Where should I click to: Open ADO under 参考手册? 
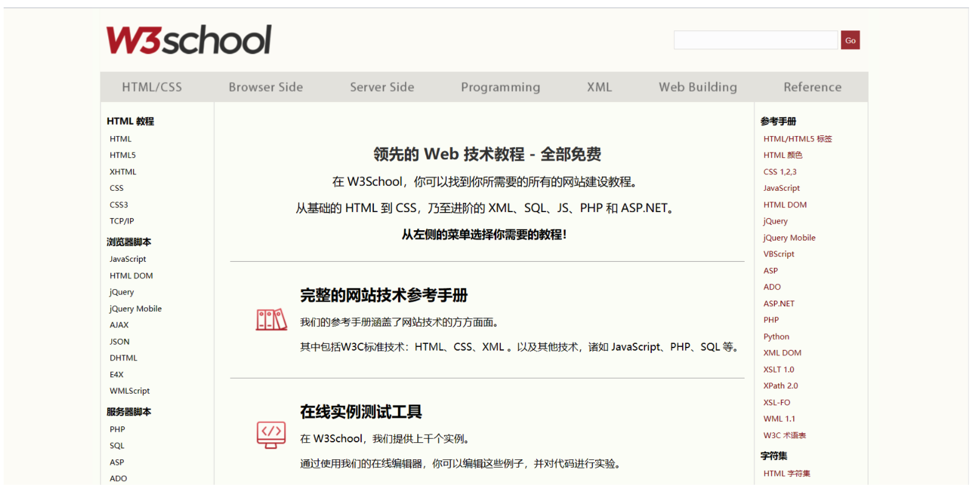(x=772, y=287)
